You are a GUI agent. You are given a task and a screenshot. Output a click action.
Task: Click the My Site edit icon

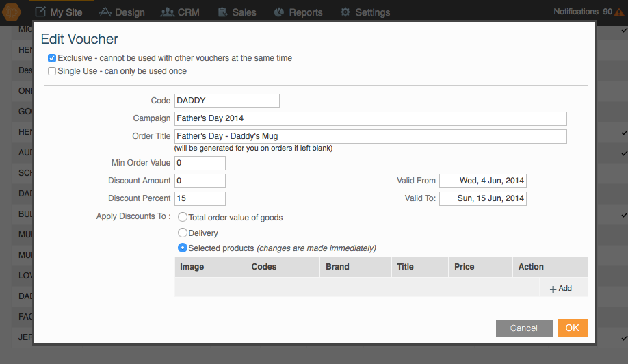tap(40, 12)
